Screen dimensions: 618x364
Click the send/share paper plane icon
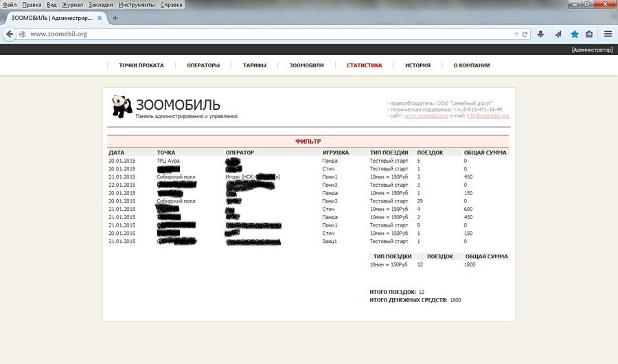click(558, 34)
